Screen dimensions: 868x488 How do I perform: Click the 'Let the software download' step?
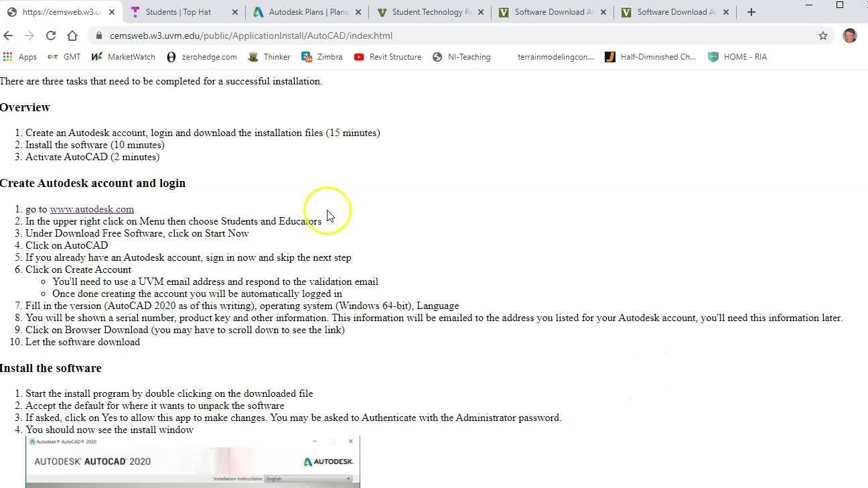[82, 342]
